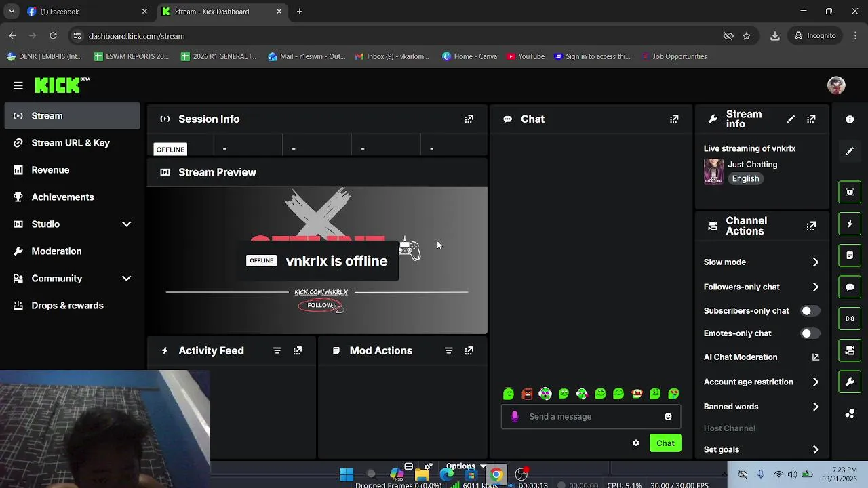This screenshot has width=868, height=488.
Task: Open Followers-only chat settings
Action: [x=762, y=287]
